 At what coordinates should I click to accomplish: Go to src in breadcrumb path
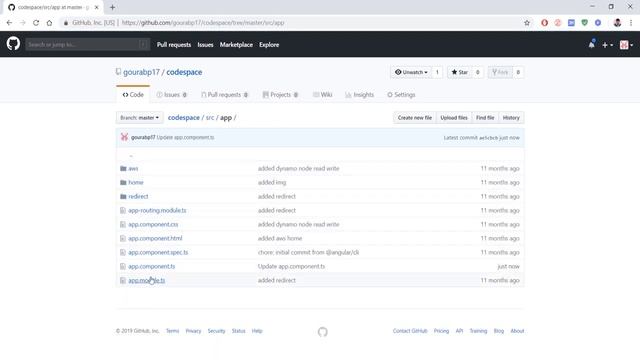(210, 118)
